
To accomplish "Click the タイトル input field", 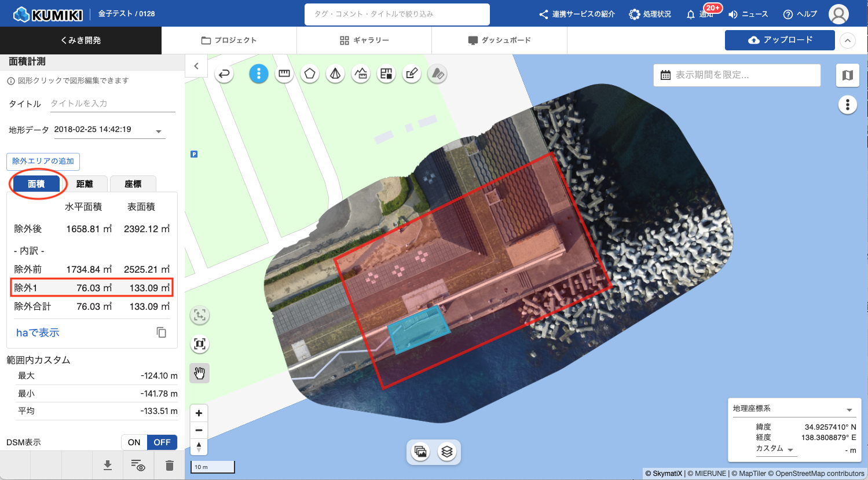I will (x=112, y=104).
